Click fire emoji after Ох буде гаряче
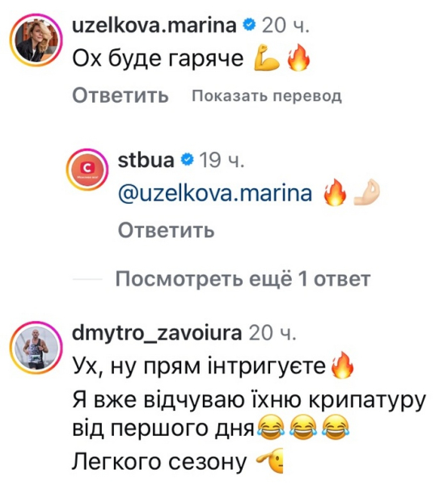 pyautogui.click(x=298, y=58)
